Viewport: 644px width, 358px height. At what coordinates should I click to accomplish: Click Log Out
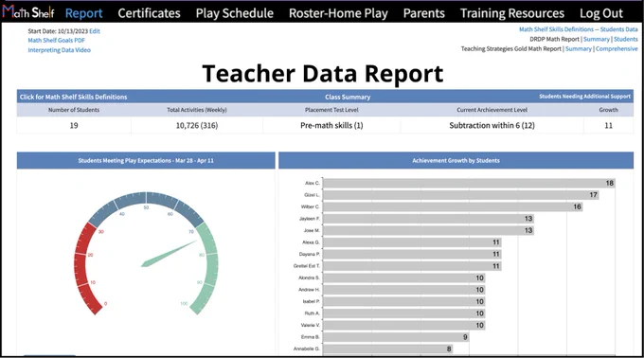click(601, 13)
